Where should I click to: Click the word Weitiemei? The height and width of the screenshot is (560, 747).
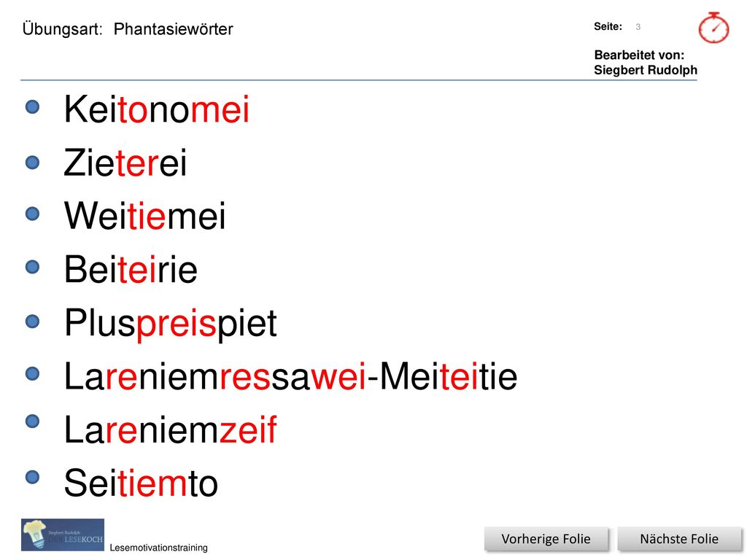tap(145, 216)
